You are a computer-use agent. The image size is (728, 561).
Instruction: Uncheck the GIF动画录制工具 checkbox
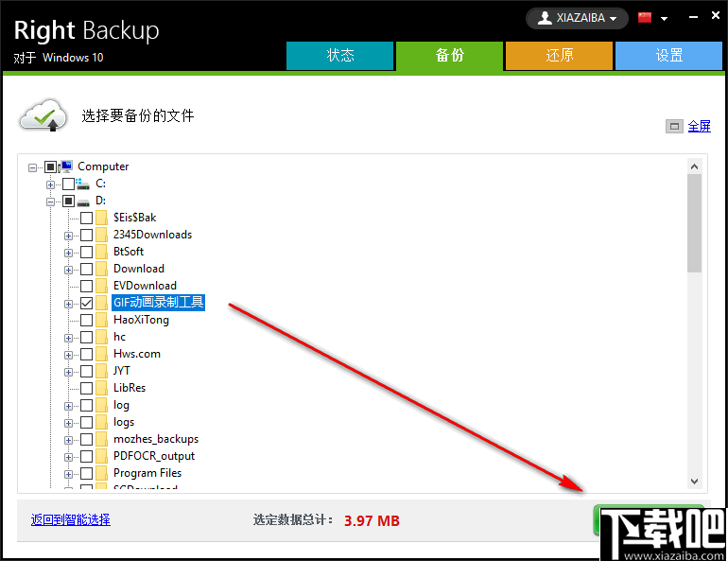pyautogui.click(x=86, y=304)
